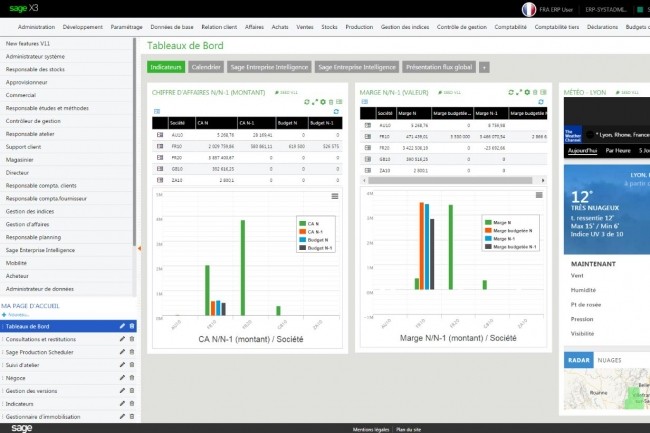The width and height of the screenshot is (650, 433).
Task: Open the Plan du site footer link
Action: [408, 430]
